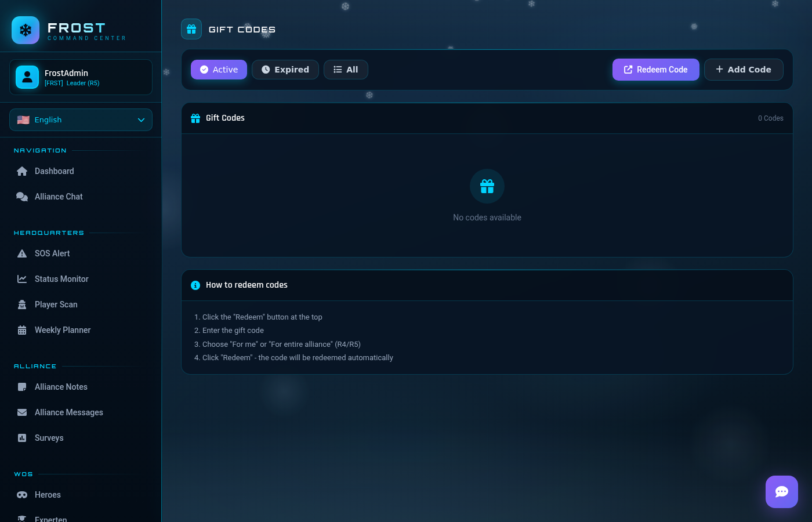Click the US flag in language selector
This screenshot has width=812, height=522.
[x=23, y=120]
